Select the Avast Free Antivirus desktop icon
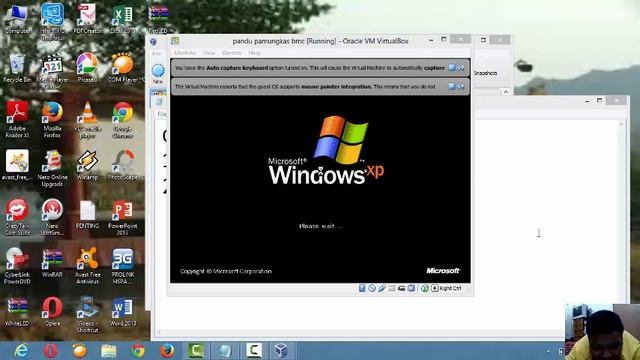This screenshot has height=360, width=640. [87, 266]
